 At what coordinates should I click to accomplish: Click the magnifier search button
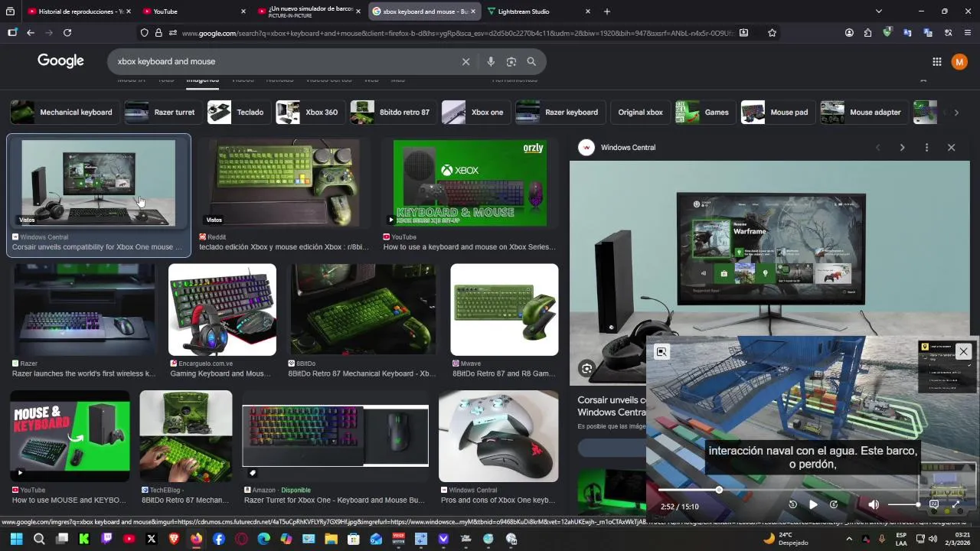[x=531, y=62]
